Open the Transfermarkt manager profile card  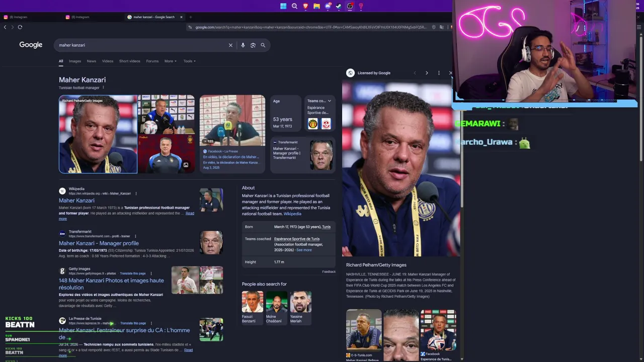point(302,155)
